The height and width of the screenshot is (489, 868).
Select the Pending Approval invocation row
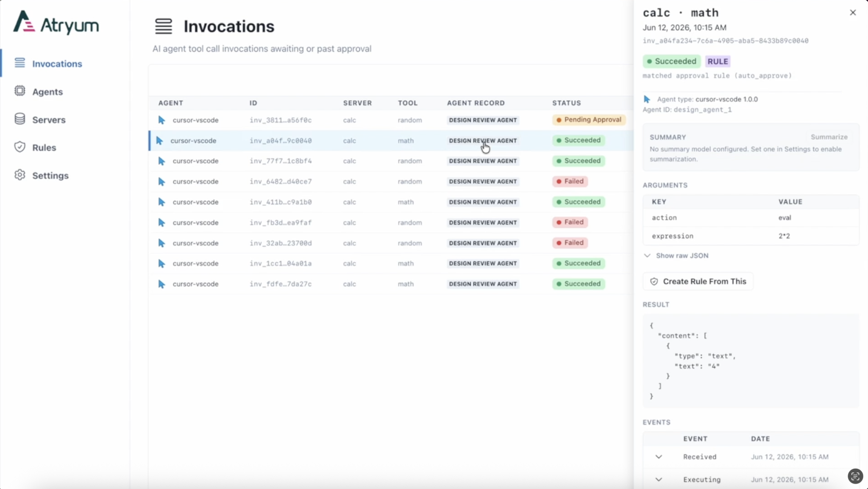click(x=391, y=120)
